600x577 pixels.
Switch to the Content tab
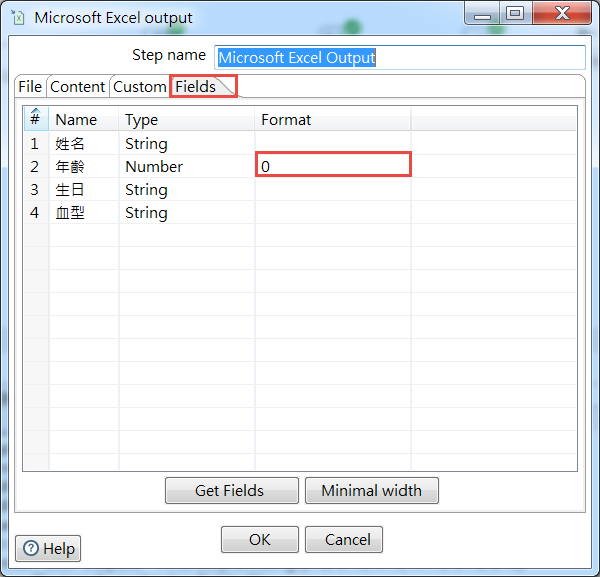(78, 86)
